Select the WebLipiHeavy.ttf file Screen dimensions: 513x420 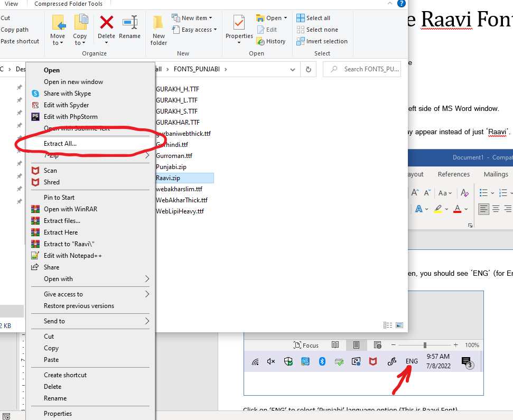[x=180, y=211]
